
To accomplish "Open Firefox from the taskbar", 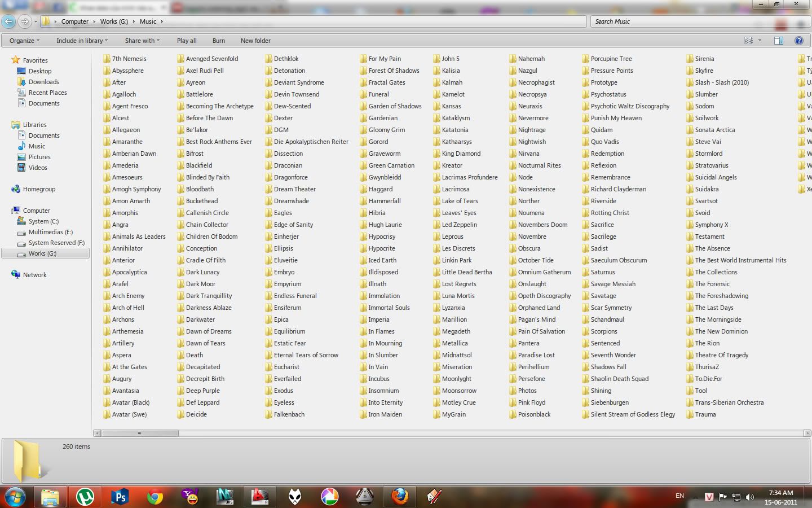I will pos(400,497).
